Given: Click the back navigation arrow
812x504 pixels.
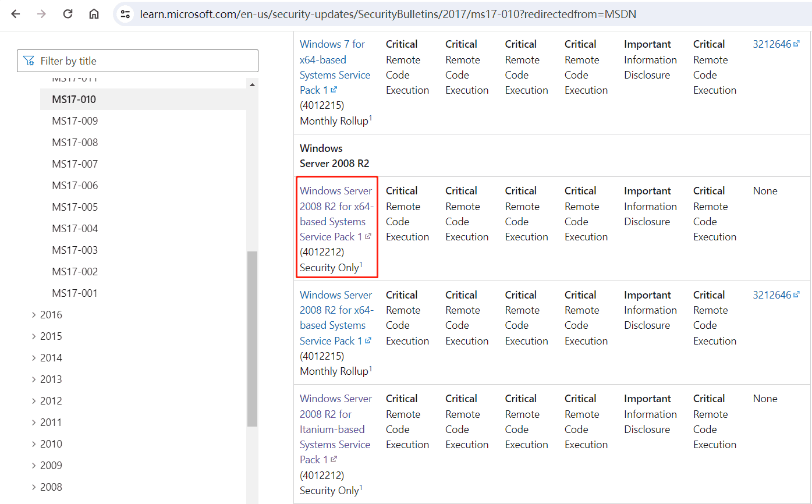Looking at the screenshot, I should 16,15.
